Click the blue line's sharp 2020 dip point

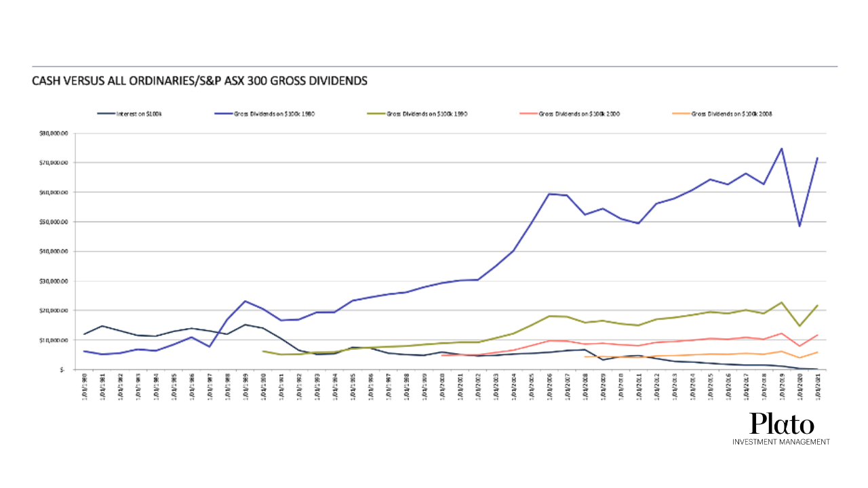[800, 226]
